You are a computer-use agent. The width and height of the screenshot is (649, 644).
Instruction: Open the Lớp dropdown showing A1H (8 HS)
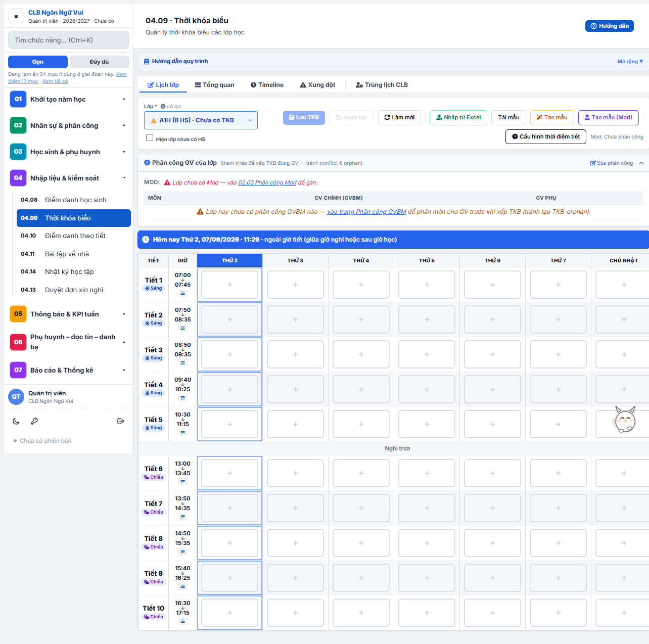pos(201,120)
